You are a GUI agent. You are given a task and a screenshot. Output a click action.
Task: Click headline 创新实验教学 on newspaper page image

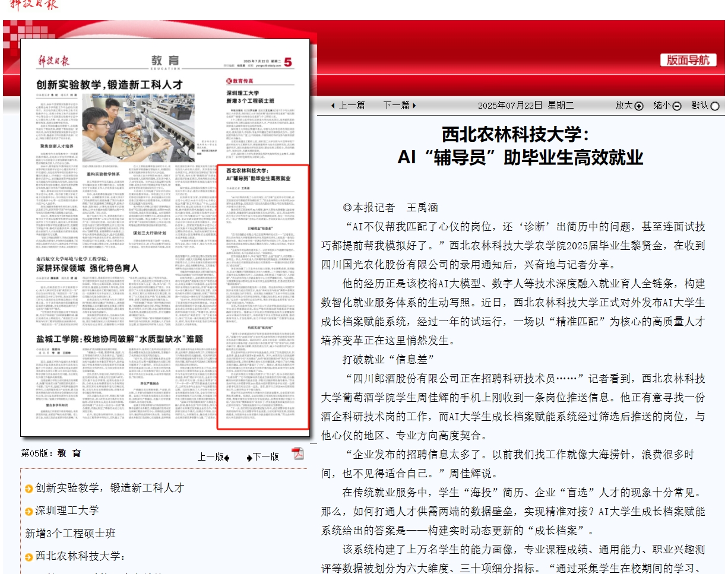(x=110, y=84)
